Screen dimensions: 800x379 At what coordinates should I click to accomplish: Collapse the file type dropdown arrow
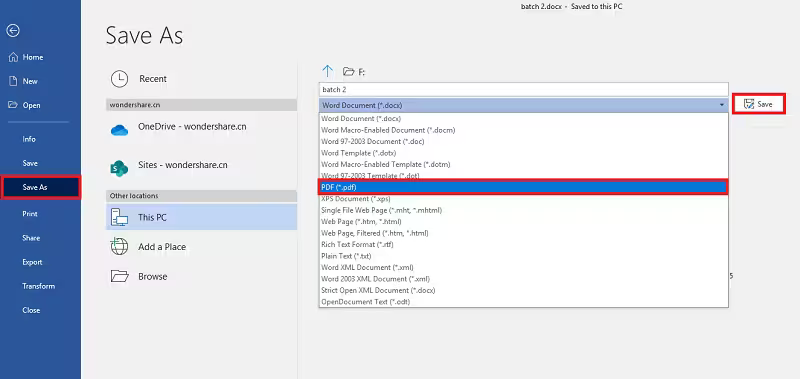pyautogui.click(x=722, y=105)
